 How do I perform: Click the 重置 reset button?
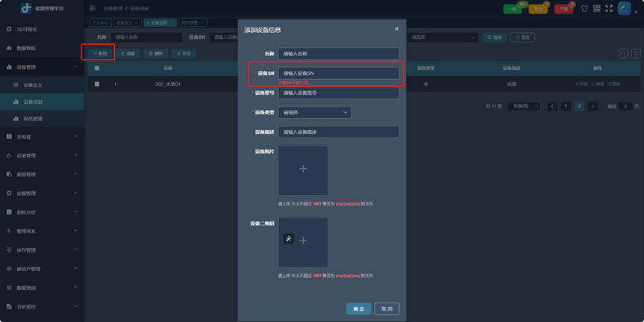pos(522,37)
